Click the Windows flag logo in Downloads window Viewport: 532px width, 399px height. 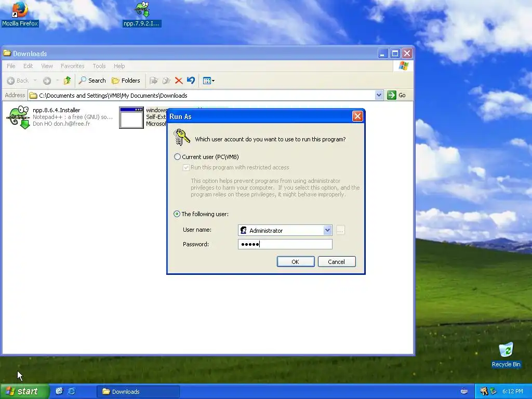(x=403, y=66)
